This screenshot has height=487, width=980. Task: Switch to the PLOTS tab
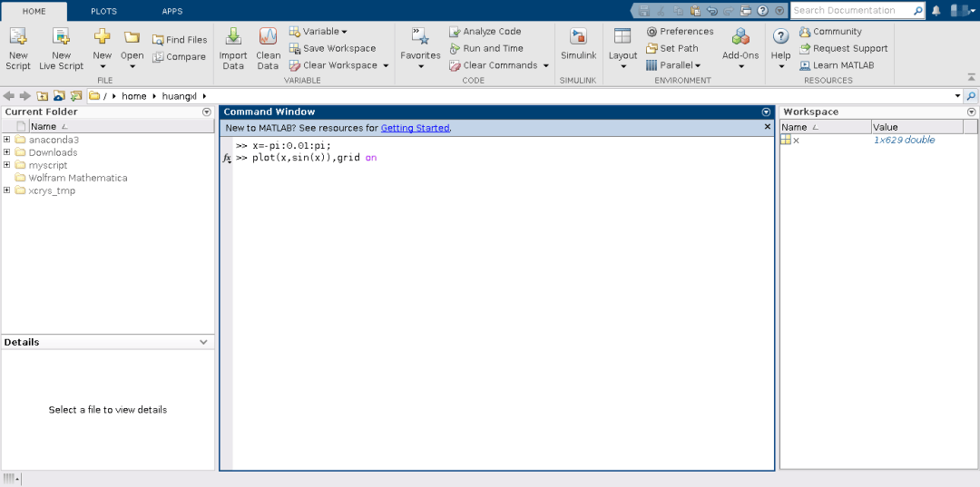click(103, 11)
